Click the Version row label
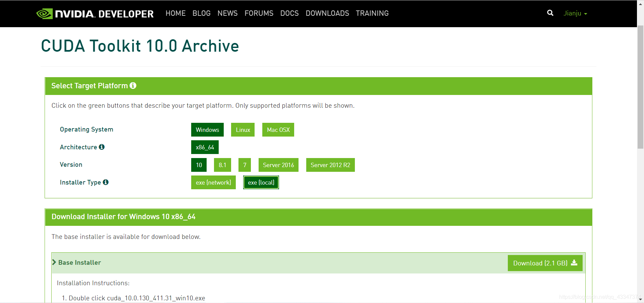Image resolution: width=644 pixels, height=303 pixels. [71, 165]
